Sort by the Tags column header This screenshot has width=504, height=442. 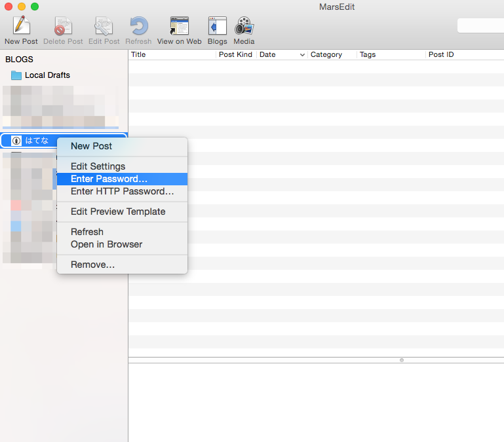(391, 54)
